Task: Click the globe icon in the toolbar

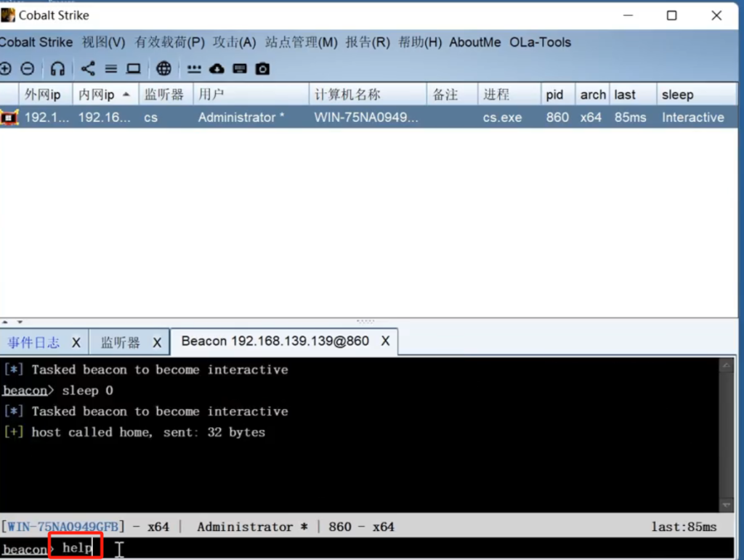Action: [163, 69]
